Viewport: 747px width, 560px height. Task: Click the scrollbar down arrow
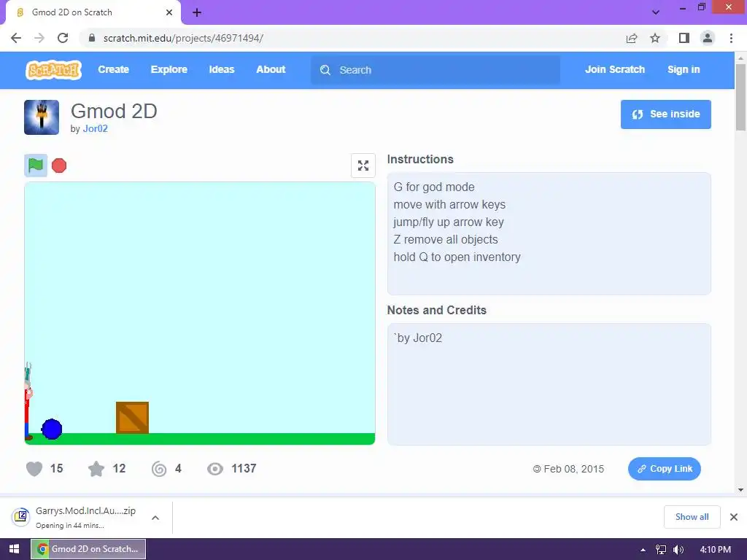tap(740, 489)
